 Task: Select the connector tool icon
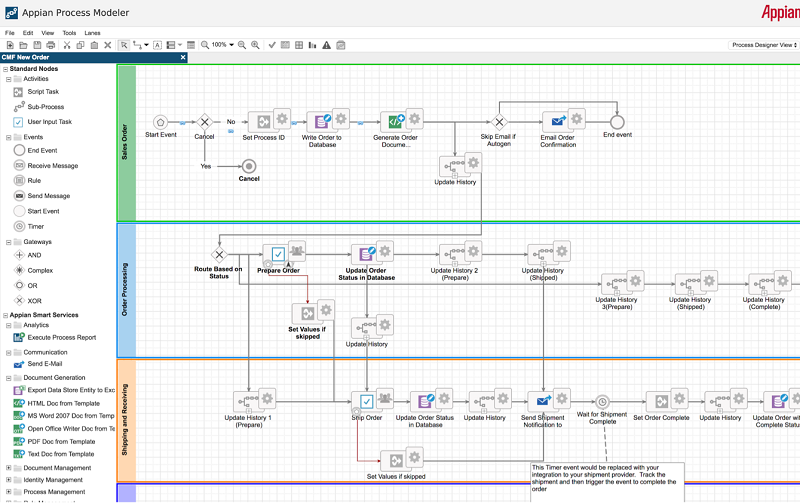[137, 45]
